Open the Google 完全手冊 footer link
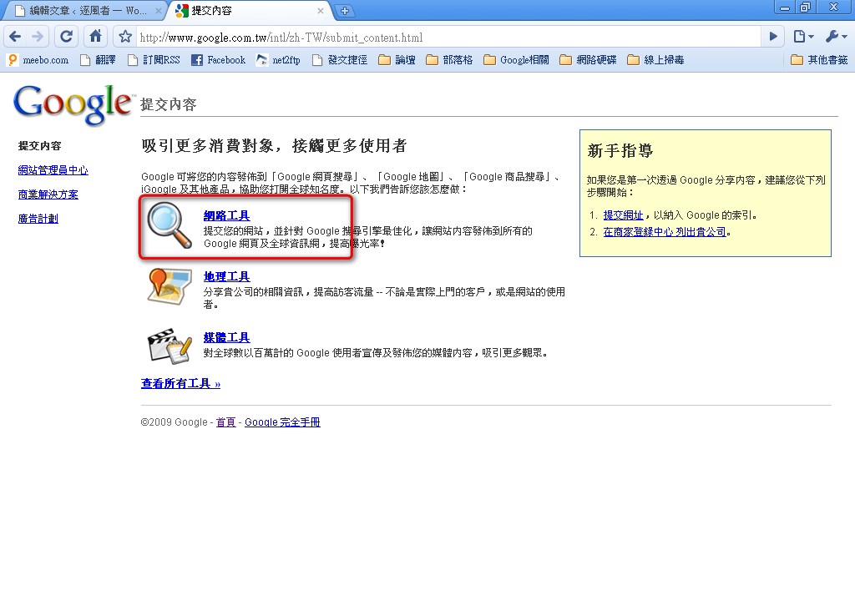 (282, 422)
